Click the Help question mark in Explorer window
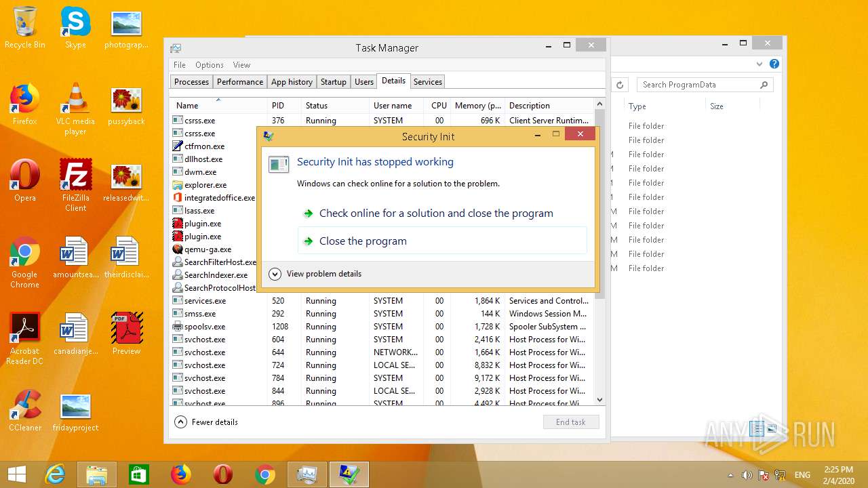This screenshot has width=868, height=488. pyautogui.click(x=774, y=64)
